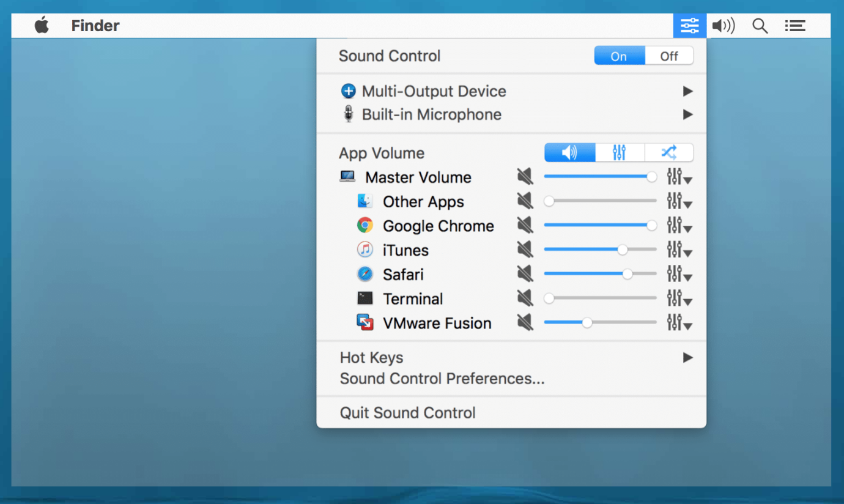Screen dimensions: 844x504
Task: Mute Master Volume
Action: pos(525,177)
